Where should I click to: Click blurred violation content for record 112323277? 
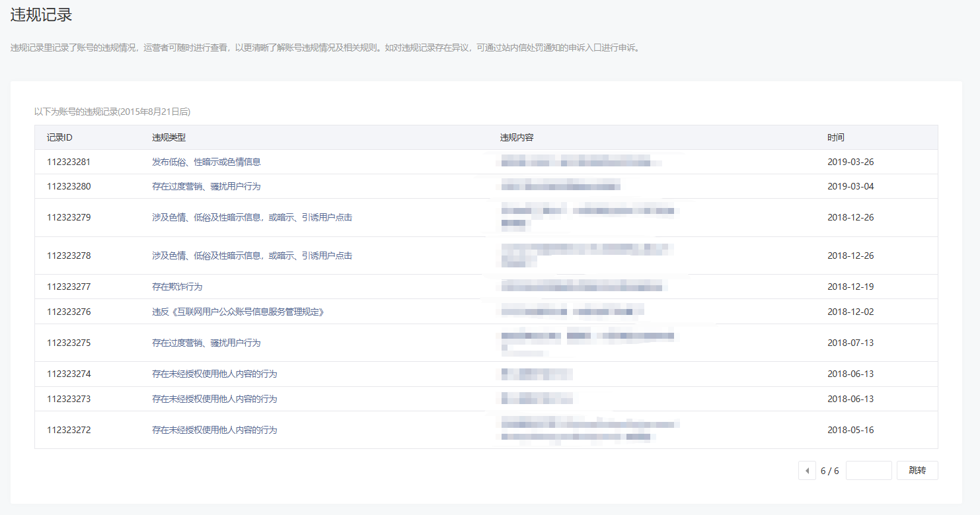click(582, 287)
